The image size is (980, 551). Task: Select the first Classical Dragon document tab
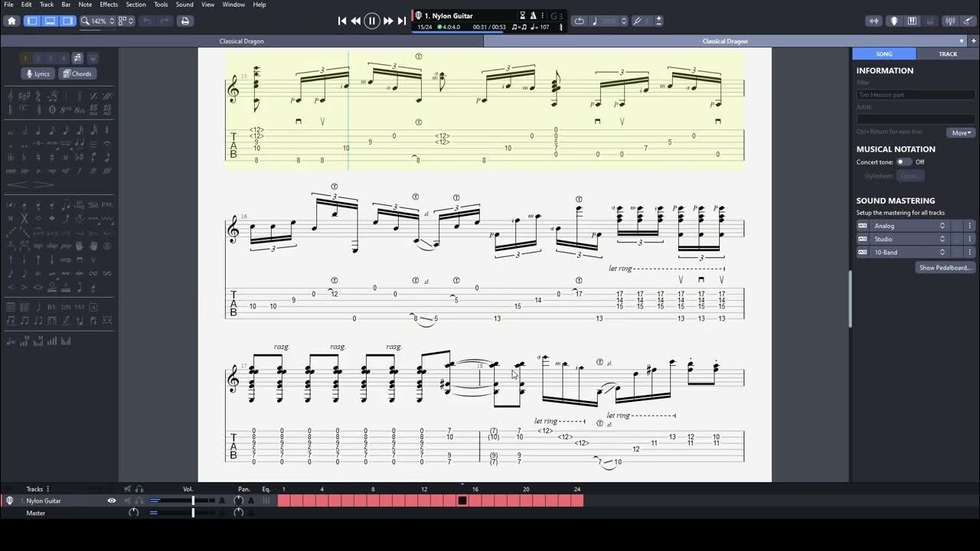[x=242, y=41]
